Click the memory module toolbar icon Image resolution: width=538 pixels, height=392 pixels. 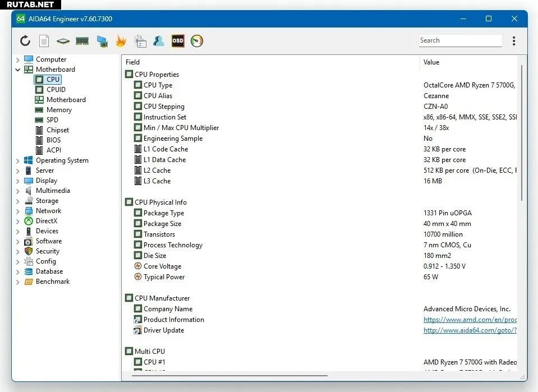click(82, 41)
